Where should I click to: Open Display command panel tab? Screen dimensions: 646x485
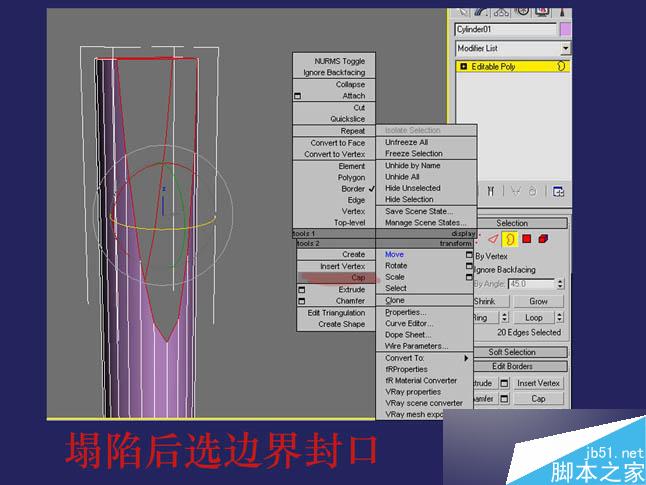pyautogui.click(x=543, y=12)
